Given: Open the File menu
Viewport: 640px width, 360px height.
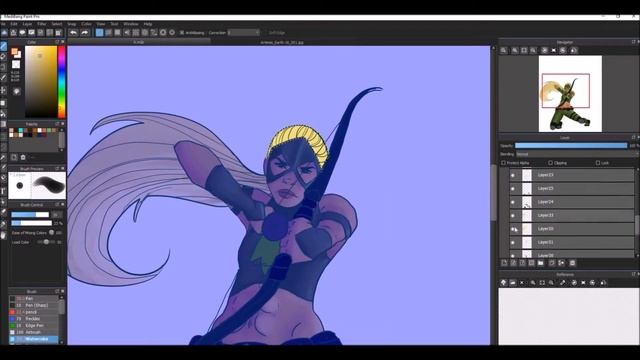Looking at the screenshot, I should [x=3, y=24].
